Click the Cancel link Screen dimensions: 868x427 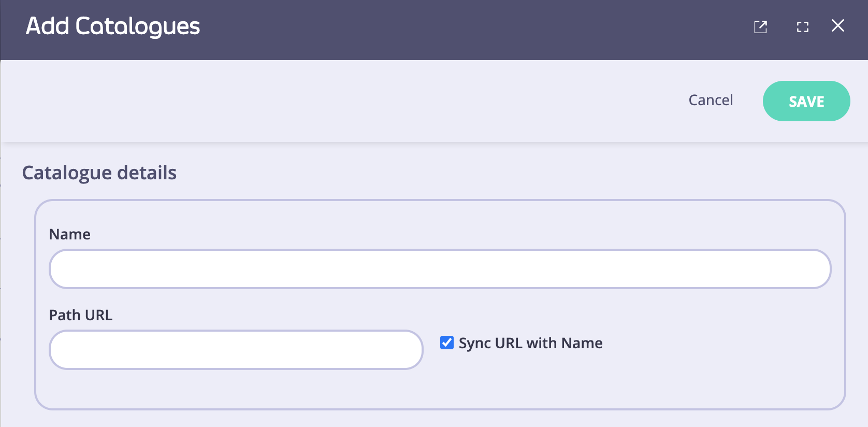click(x=711, y=100)
